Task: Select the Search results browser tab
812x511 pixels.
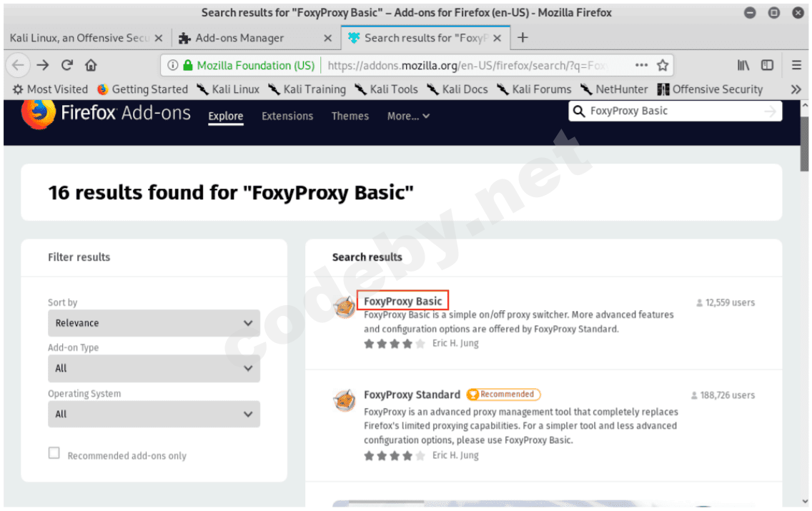Action: tap(425, 39)
